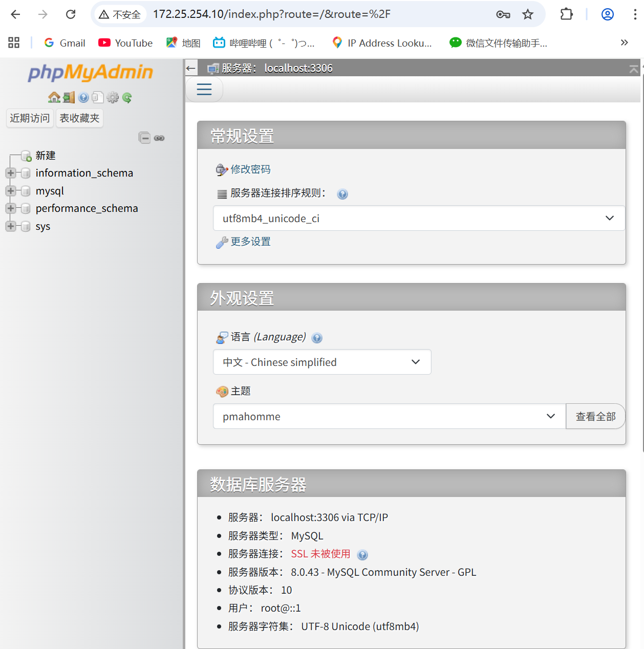The image size is (644, 649).
Task: Open the utf8mb4_unicode_ci collation dropdown
Action: (x=419, y=218)
